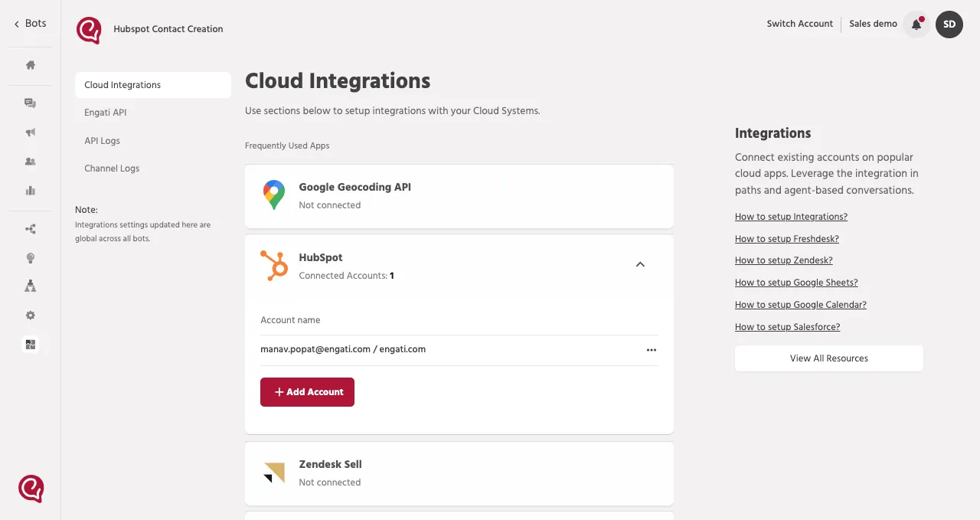
Task: Open the integrations puzzle icon
Action: [x=31, y=345]
